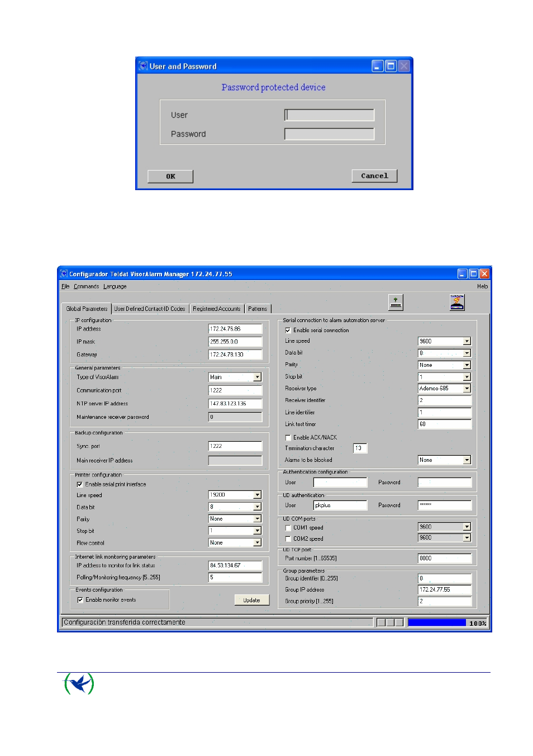Click the Gateway input field

click(235, 355)
